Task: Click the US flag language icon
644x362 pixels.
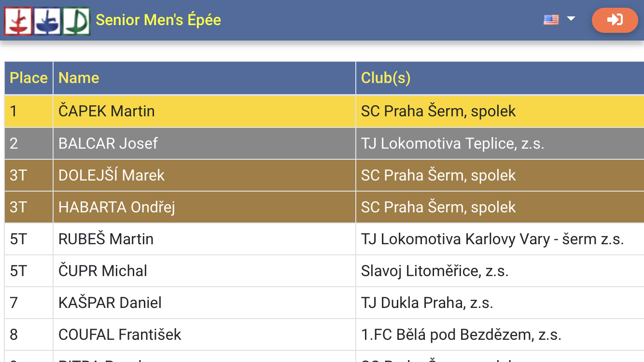Action: coord(551,20)
